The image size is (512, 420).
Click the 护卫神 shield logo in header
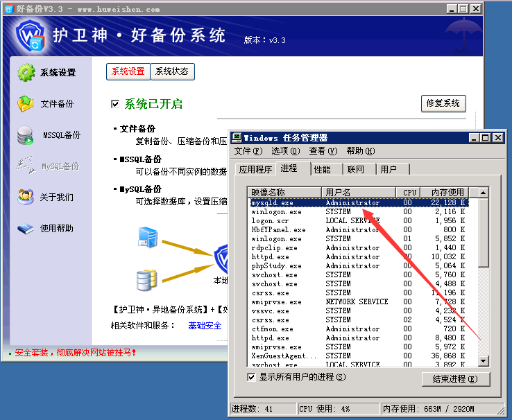click(x=30, y=35)
